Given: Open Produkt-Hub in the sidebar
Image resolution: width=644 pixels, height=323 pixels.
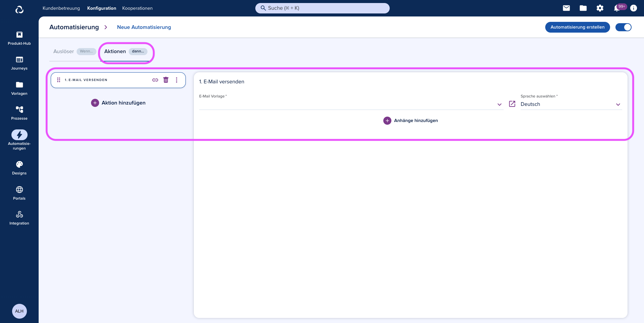Looking at the screenshot, I should coord(19,38).
